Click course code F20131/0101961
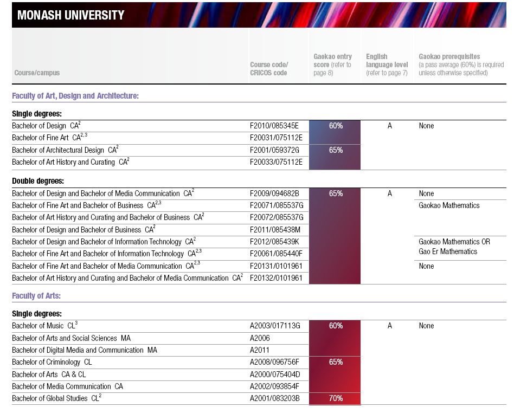The image size is (514, 420). tap(276, 266)
